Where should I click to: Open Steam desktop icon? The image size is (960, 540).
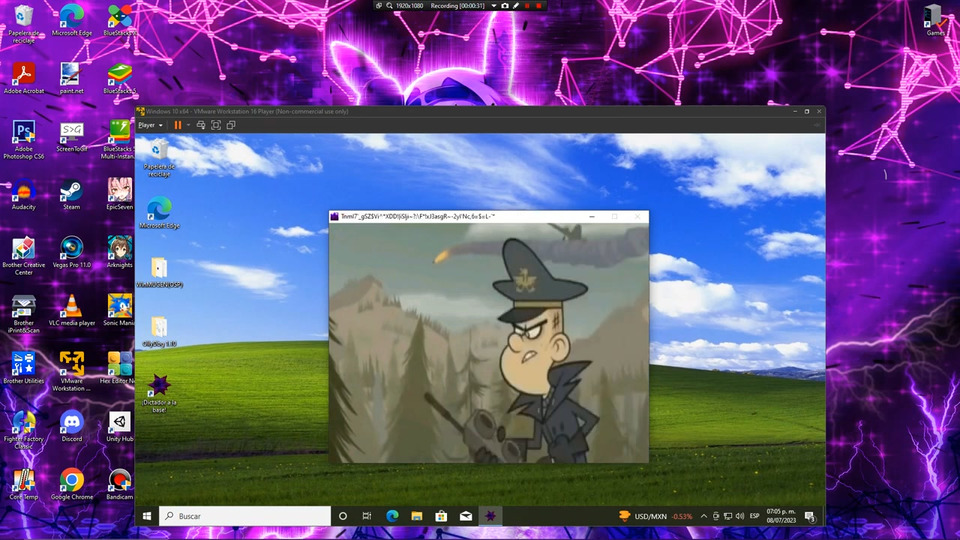(72, 194)
